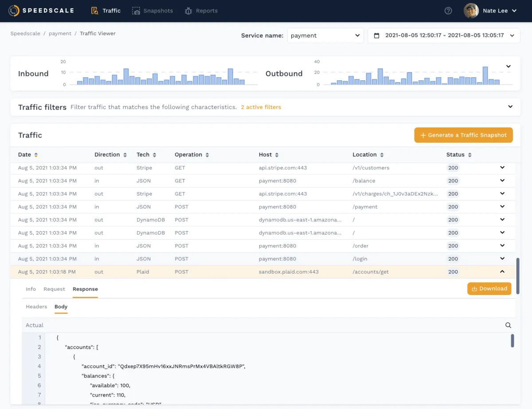Click the Speedscale logo icon
This screenshot has width=532, height=409.
pyautogui.click(x=14, y=11)
